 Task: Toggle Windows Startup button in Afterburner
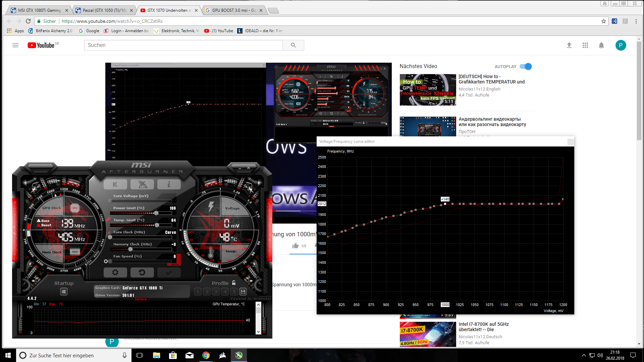point(64,292)
